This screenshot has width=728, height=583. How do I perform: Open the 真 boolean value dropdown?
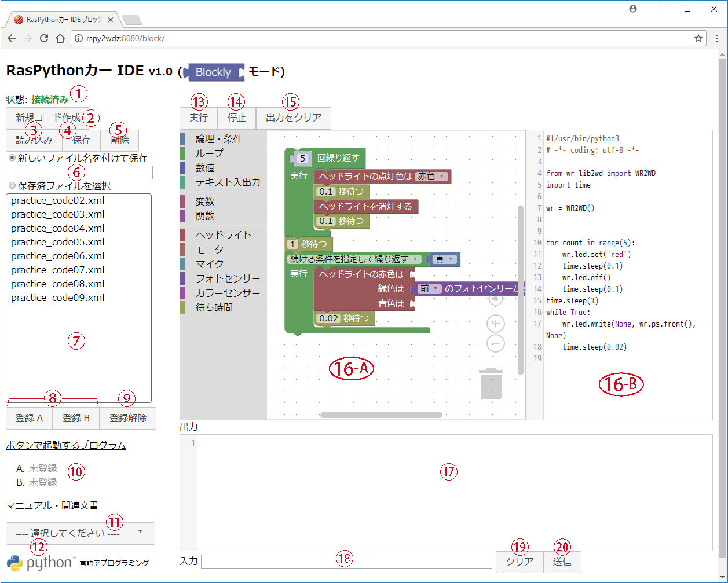(x=445, y=259)
